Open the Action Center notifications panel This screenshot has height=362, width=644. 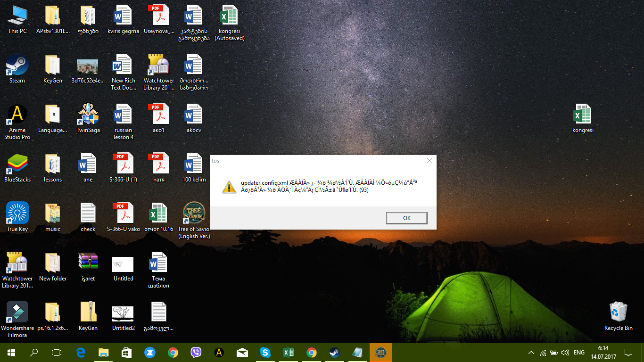(x=628, y=353)
